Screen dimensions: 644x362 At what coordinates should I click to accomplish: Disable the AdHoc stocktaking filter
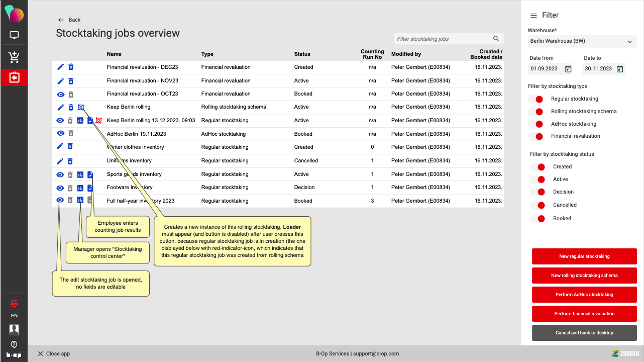coord(536,124)
